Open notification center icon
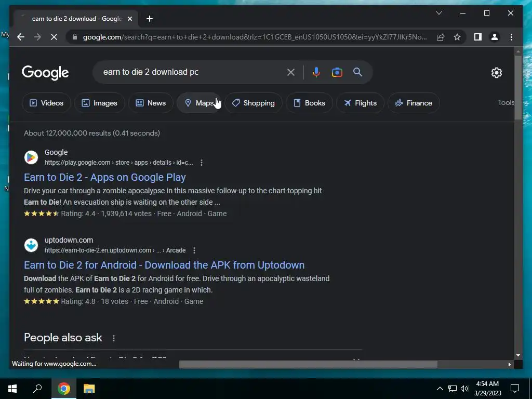Screen dimensions: 532x399 (x=515, y=389)
